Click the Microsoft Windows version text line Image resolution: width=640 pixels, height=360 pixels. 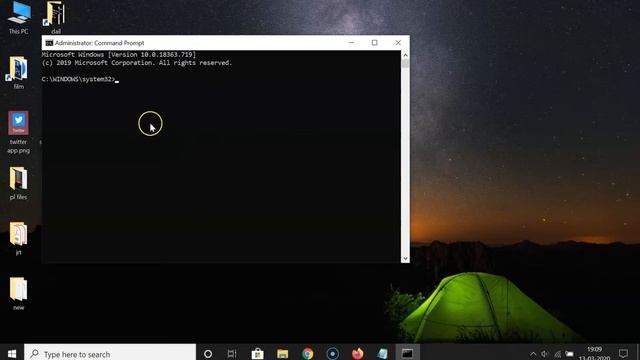pyautogui.click(x=119, y=54)
